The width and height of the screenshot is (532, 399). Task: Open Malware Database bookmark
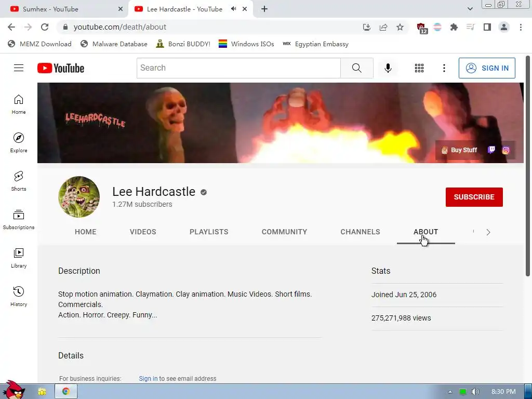[114, 44]
